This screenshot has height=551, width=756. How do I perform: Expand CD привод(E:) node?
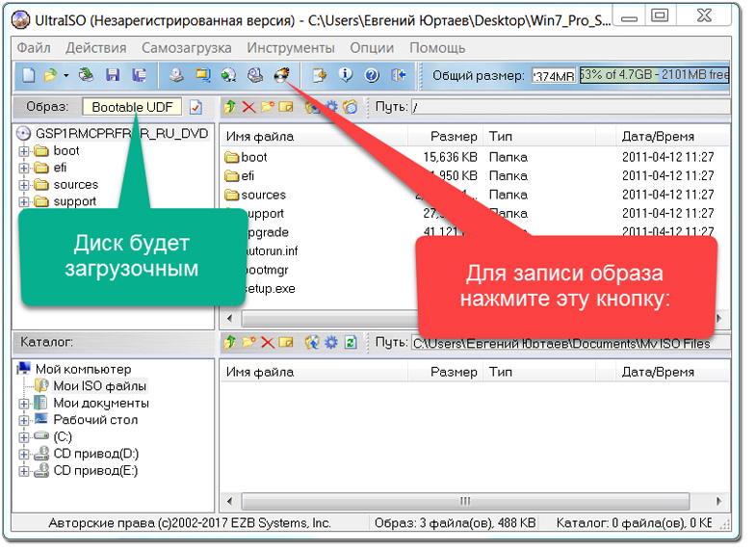point(24,471)
